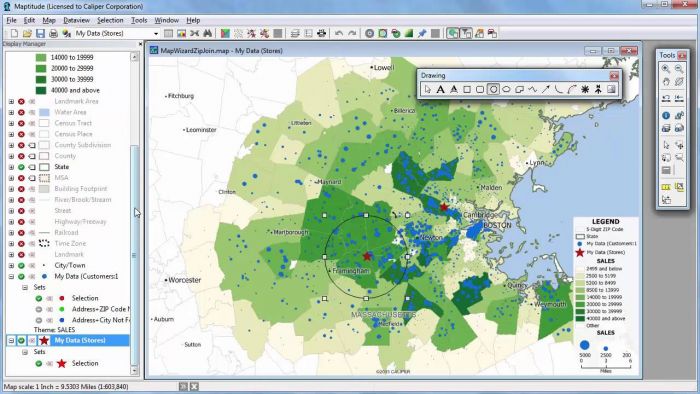
Task: Click the Print icon in the toolbar
Action: point(53,33)
